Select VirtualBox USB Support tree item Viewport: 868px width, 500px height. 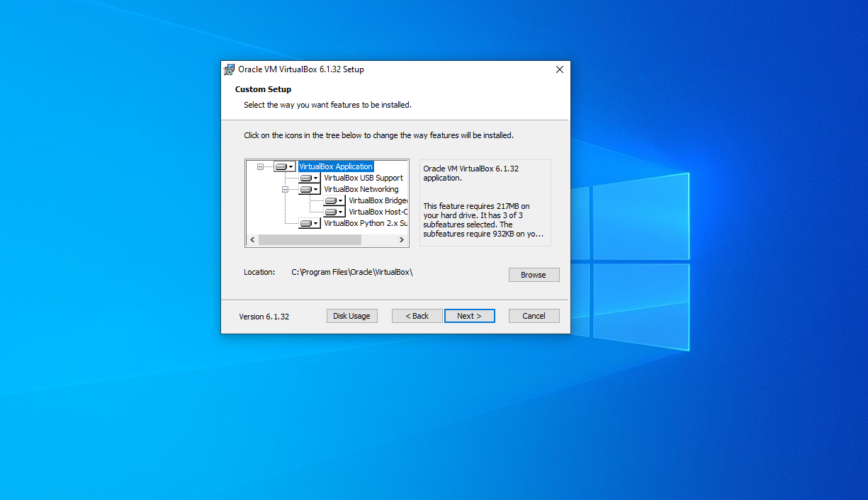point(363,178)
